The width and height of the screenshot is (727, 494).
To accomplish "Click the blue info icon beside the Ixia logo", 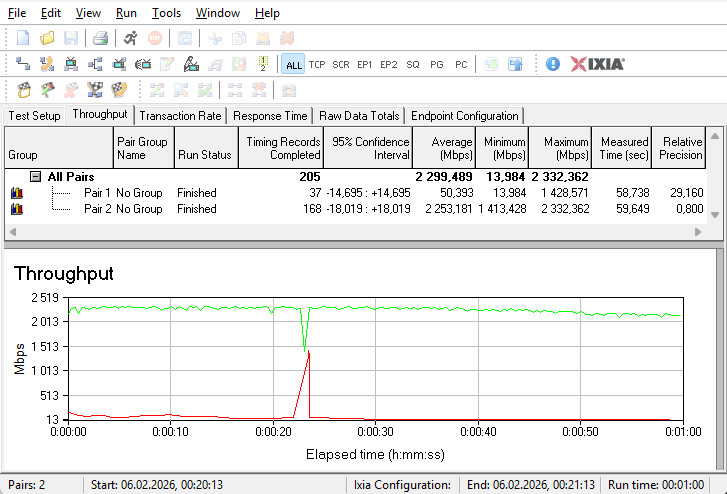I will (x=553, y=64).
